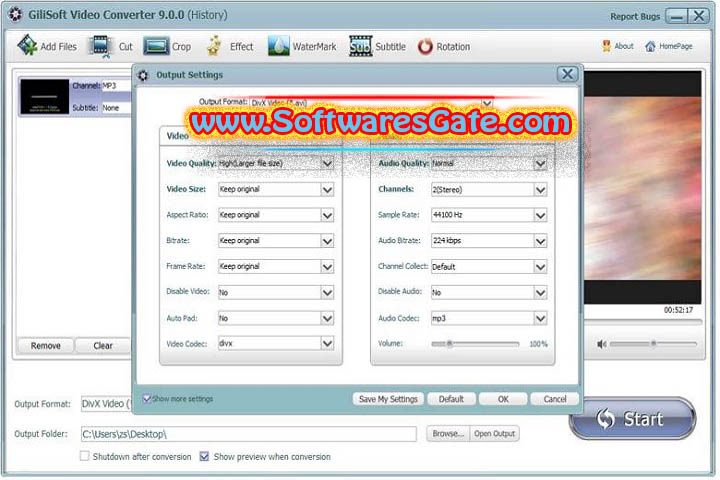Select the video file thumbnail
This screenshot has height=480, width=720.
(45, 96)
